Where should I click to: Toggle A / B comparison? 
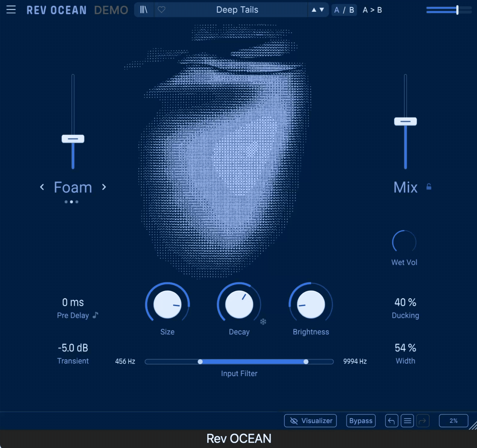[x=344, y=10]
